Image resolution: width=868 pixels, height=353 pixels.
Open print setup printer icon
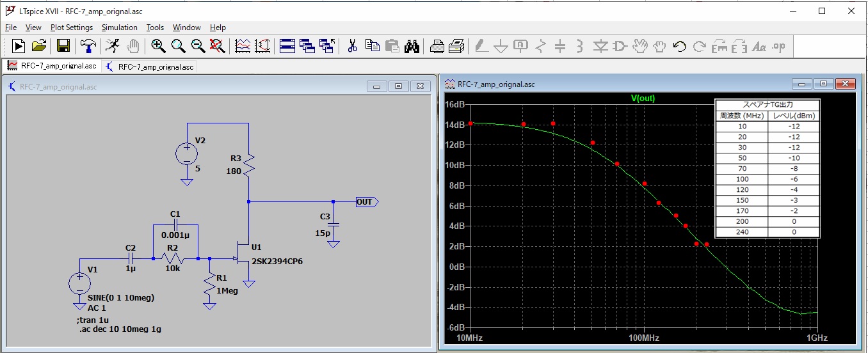pyautogui.click(x=437, y=46)
